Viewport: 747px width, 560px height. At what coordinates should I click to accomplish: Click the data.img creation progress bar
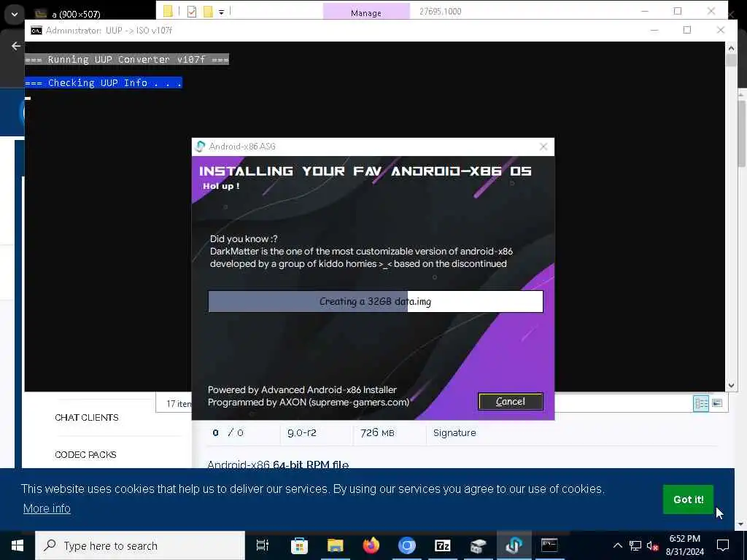[x=376, y=301]
